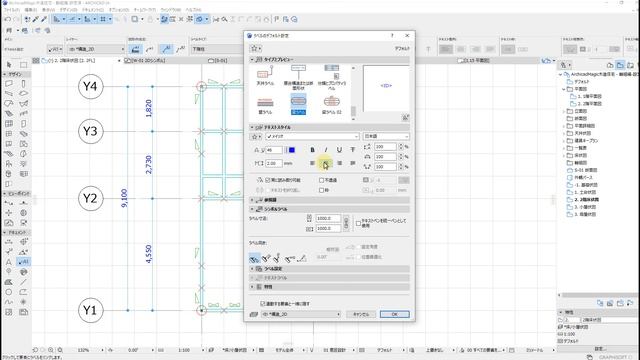Select the Text tool in the toolbox

pyautogui.click(x=9, y=262)
